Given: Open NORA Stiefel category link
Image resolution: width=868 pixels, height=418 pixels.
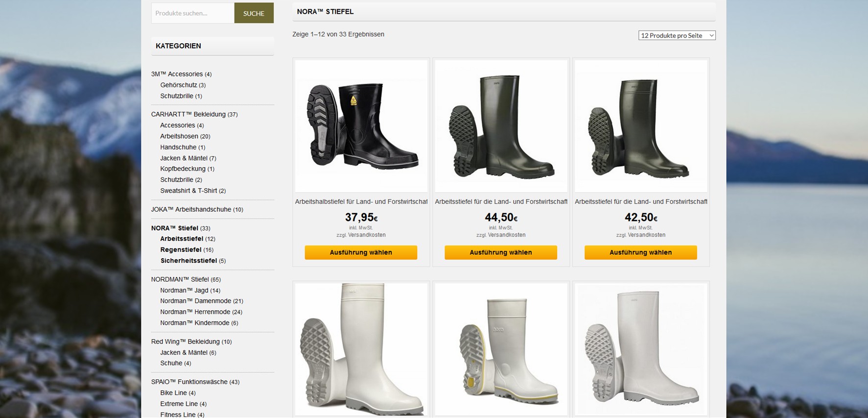Looking at the screenshot, I should pyautogui.click(x=174, y=228).
